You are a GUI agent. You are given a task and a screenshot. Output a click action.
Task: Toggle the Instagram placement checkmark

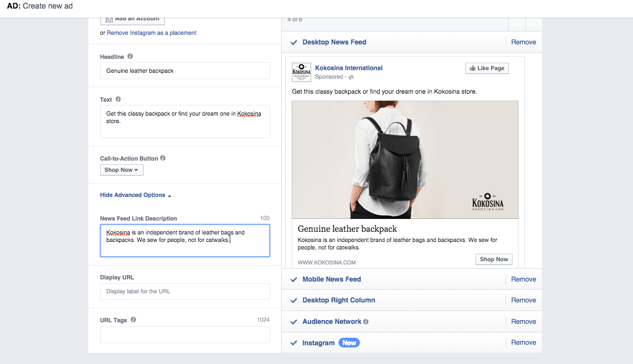click(294, 343)
